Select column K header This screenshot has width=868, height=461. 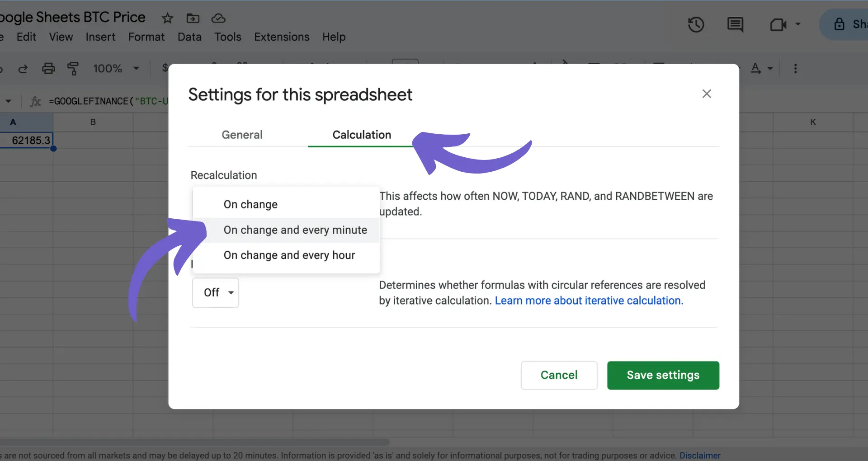click(813, 122)
